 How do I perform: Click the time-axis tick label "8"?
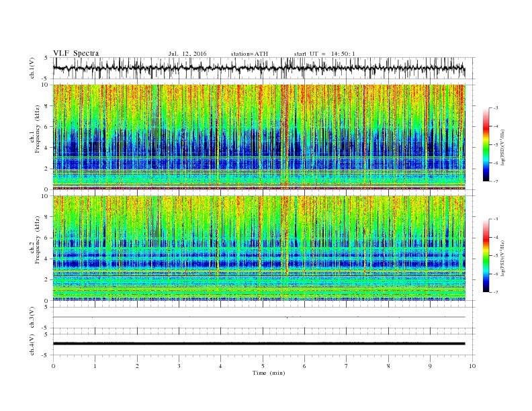coord(388,366)
